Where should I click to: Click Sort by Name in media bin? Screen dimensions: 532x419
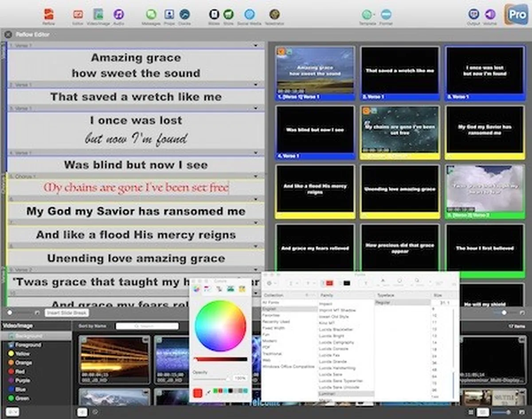click(92, 326)
